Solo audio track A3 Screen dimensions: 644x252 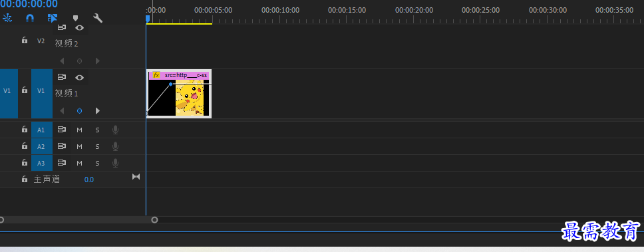tap(97, 163)
